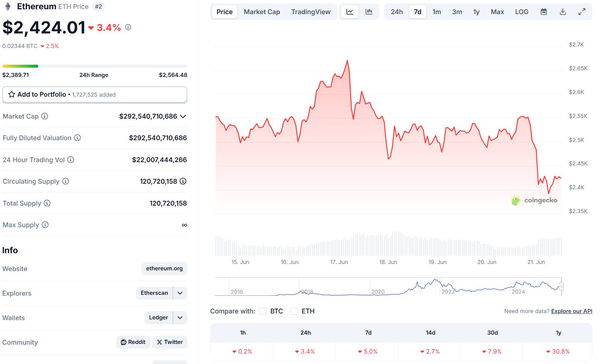Open Max Supply info icon
Image resolution: width=605 pixels, height=364 pixels.
click(x=45, y=225)
